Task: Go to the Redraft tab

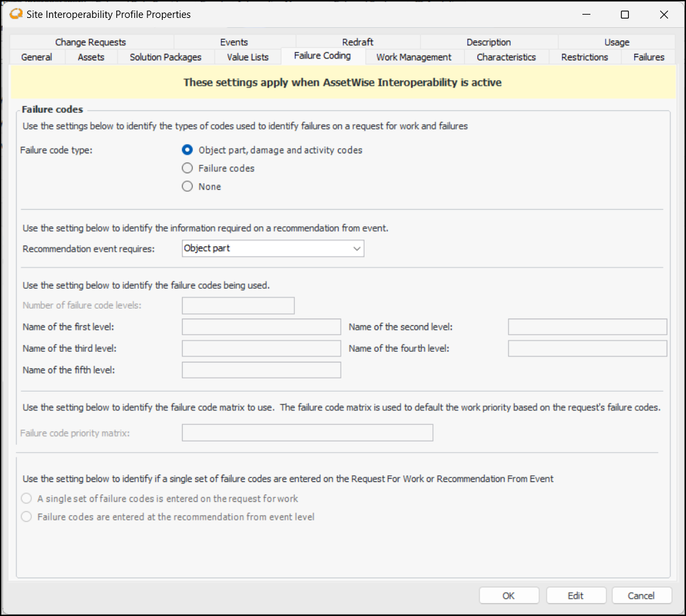Action: coord(358,42)
